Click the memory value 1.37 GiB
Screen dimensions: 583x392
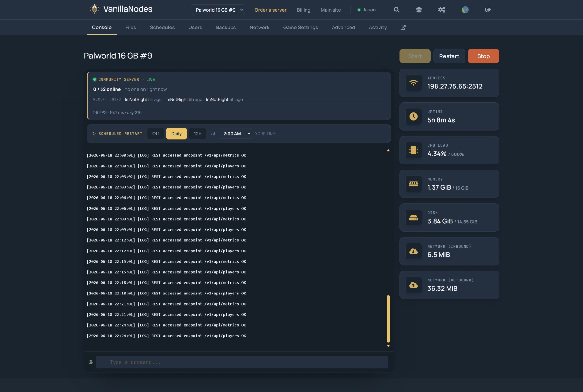[x=439, y=187]
